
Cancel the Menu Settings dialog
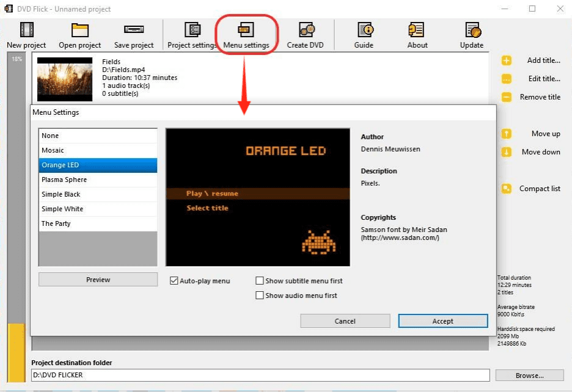click(345, 321)
